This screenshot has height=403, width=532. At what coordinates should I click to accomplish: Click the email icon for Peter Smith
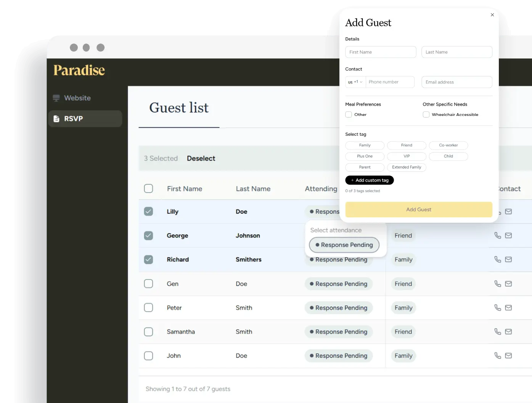point(508,308)
